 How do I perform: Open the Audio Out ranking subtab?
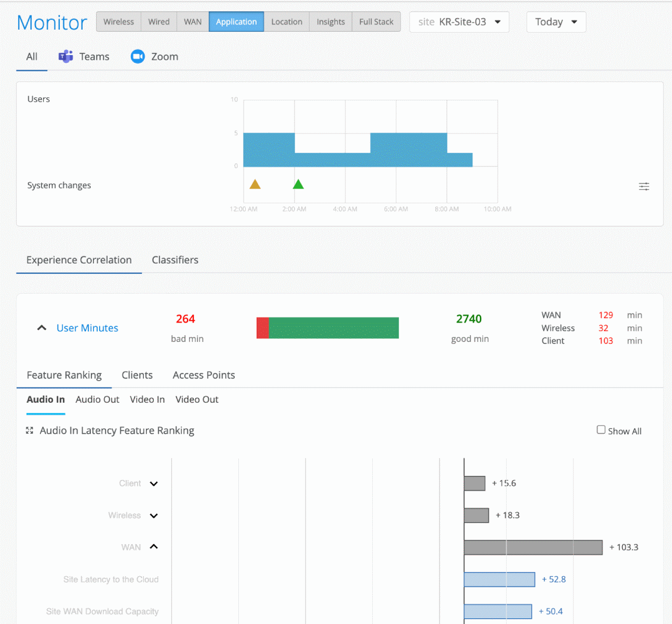(x=97, y=400)
